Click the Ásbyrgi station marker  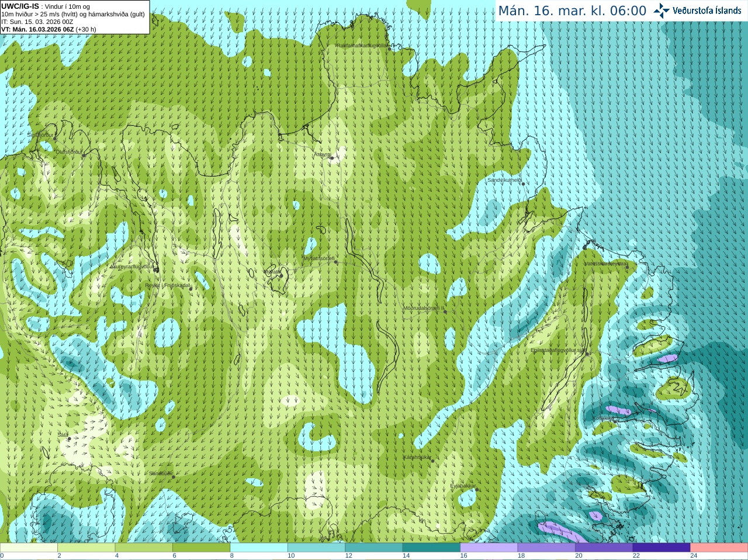pos(332,158)
